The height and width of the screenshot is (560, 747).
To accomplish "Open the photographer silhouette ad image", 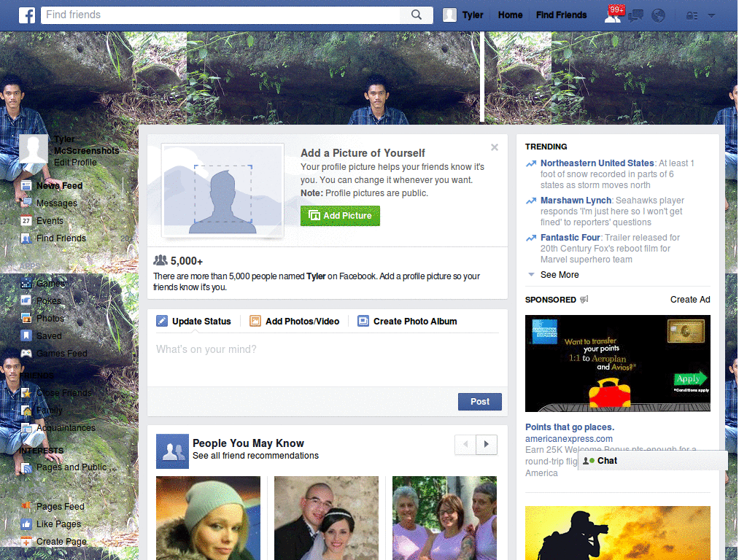I will (617, 533).
